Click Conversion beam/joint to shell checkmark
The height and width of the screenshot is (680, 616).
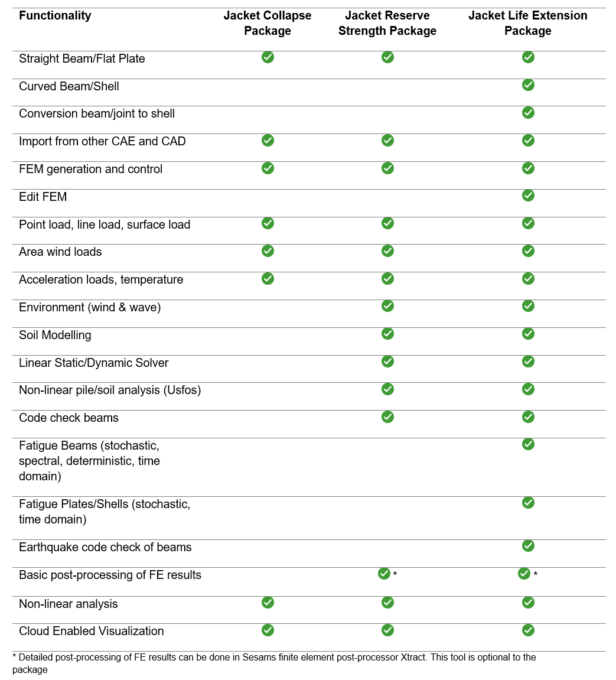click(528, 113)
